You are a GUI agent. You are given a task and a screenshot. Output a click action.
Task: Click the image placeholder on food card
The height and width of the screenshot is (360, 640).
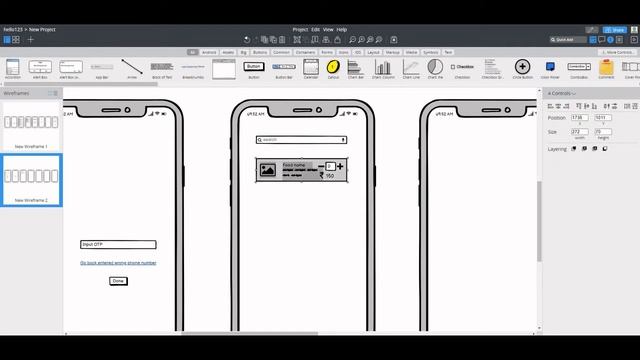(x=268, y=170)
